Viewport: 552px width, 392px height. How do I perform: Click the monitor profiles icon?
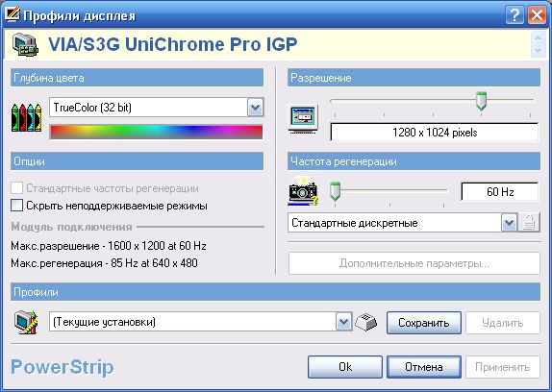tap(26, 322)
